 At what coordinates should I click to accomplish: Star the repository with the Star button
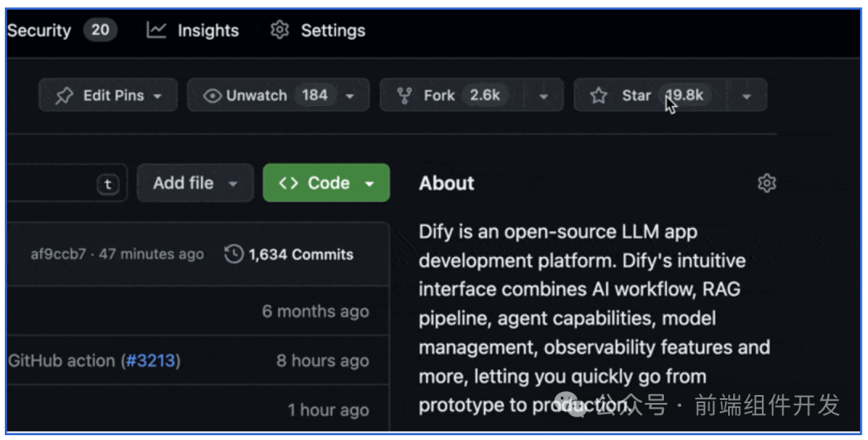point(650,95)
